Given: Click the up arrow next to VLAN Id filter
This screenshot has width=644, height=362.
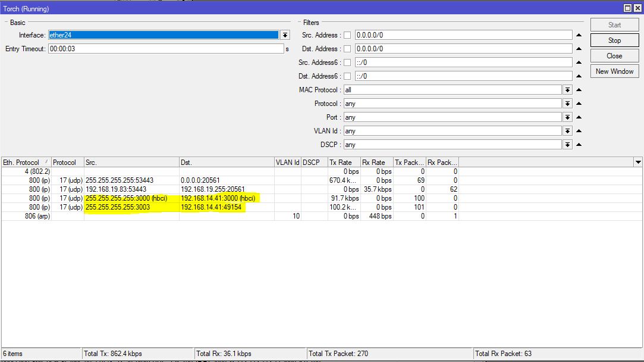Looking at the screenshot, I should (x=579, y=130).
